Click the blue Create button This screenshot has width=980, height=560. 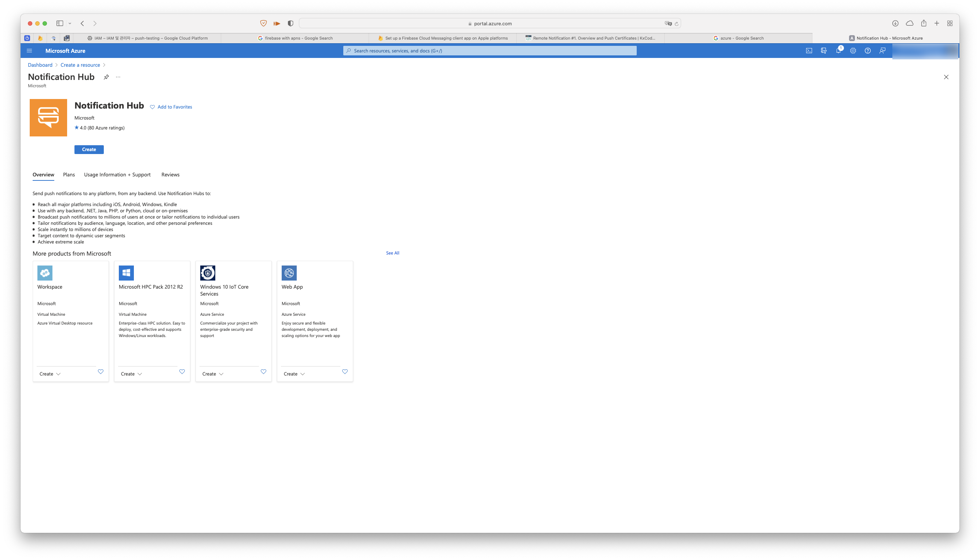point(89,150)
